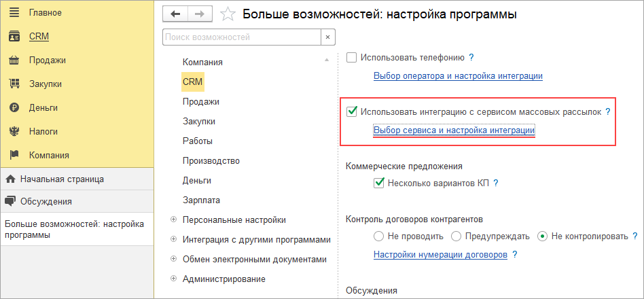Viewport: 644px width, 299px height.
Task: Click the Главное hamburger menu icon
Action: pos(13,13)
